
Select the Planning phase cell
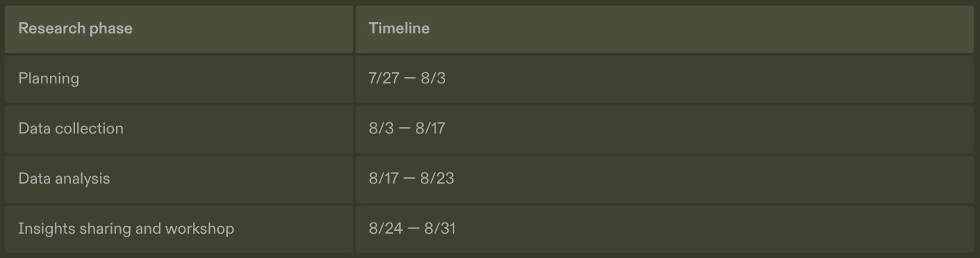178,79
